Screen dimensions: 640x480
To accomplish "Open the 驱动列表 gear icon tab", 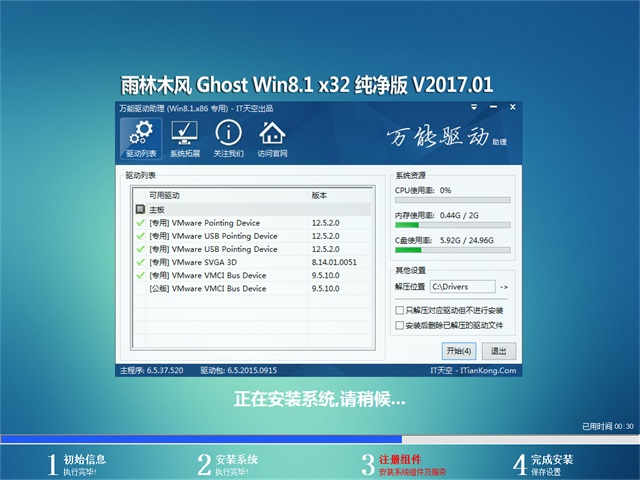I will [140, 139].
